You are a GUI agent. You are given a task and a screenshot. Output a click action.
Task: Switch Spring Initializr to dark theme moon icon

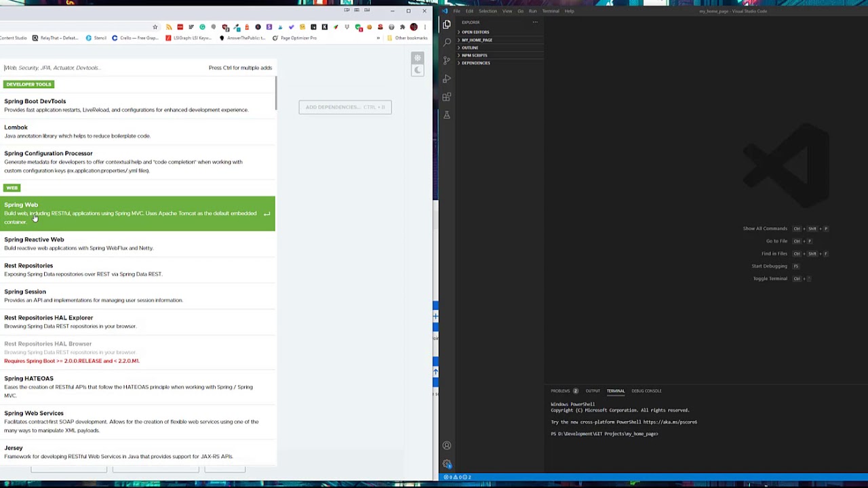pyautogui.click(x=418, y=70)
